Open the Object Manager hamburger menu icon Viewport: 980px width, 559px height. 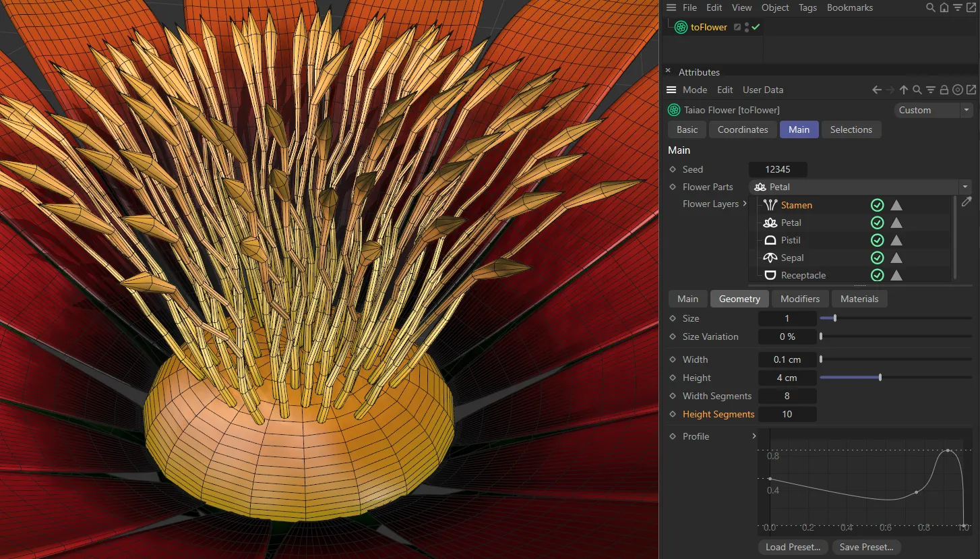(671, 7)
